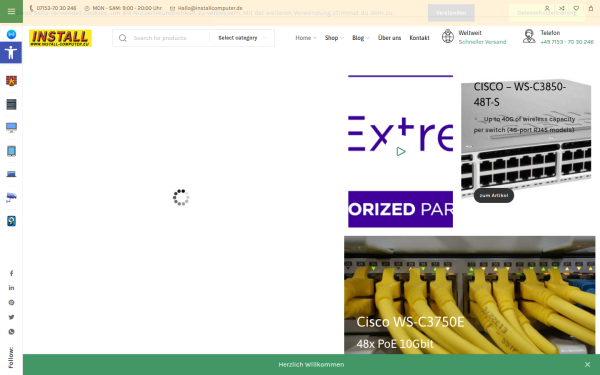600x375 pixels.
Task: Open the Cisco WS-C3750E yellow cables banner
Action: pos(470,295)
